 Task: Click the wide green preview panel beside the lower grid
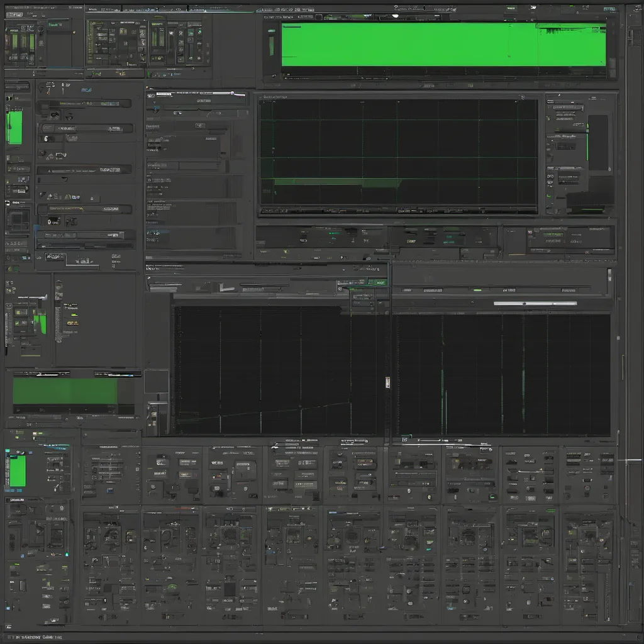tap(65, 391)
